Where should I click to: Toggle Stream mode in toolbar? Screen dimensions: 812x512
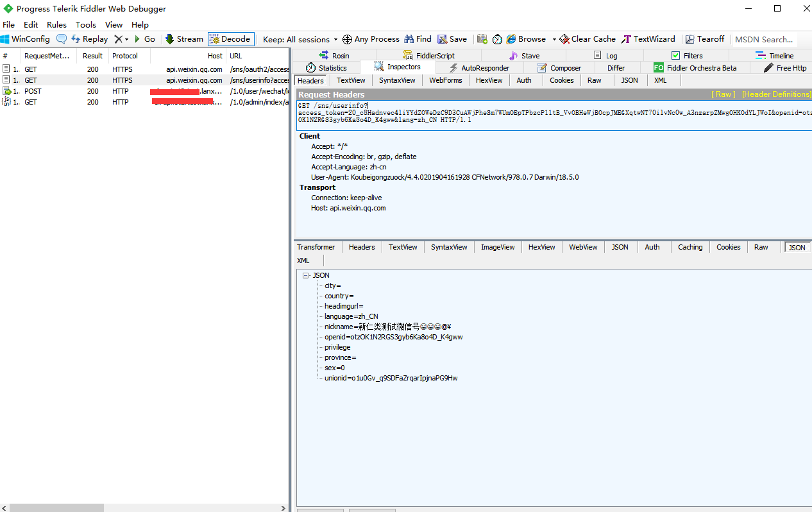(x=184, y=39)
